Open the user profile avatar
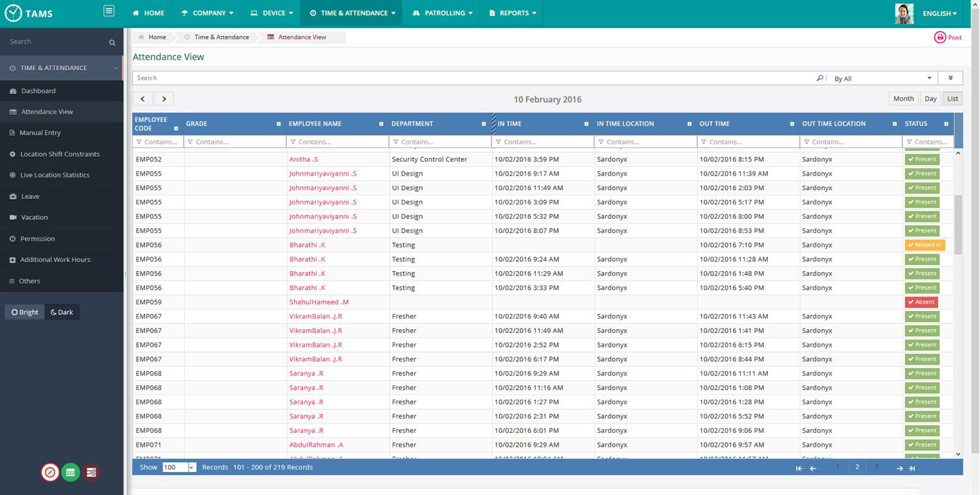 click(904, 13)
